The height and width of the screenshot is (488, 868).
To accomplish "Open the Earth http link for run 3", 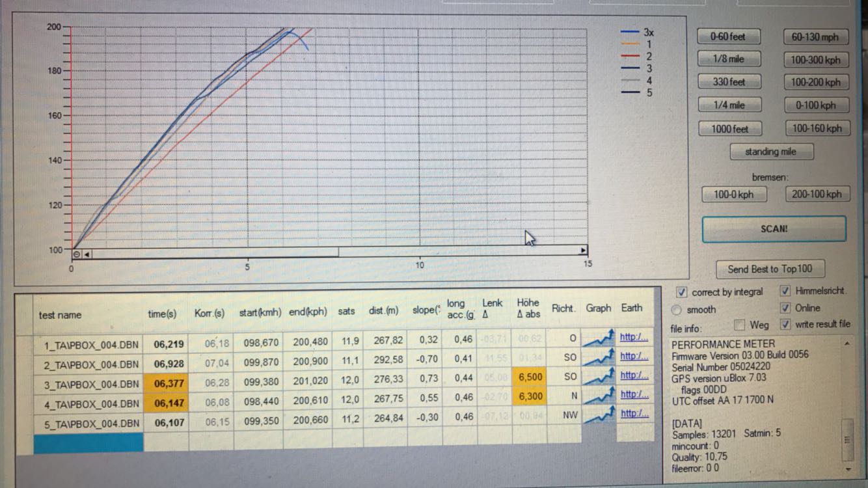I will (634, 375).
